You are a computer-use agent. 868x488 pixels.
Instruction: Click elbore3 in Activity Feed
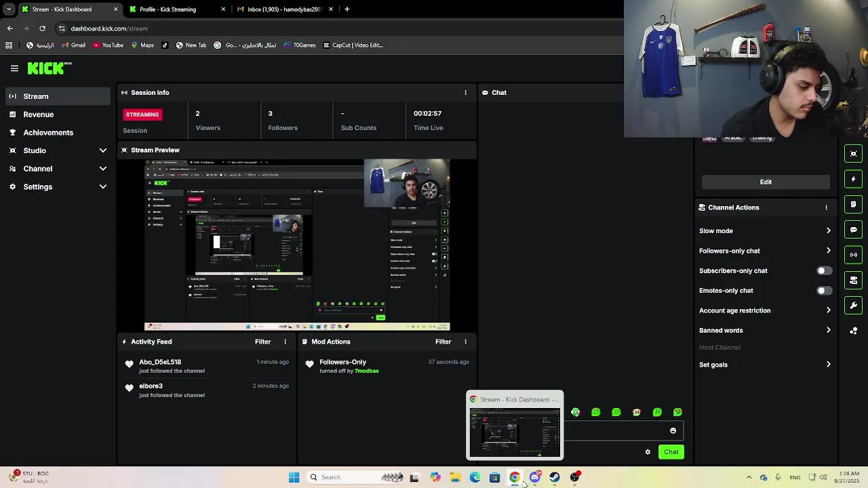[151, 386]
